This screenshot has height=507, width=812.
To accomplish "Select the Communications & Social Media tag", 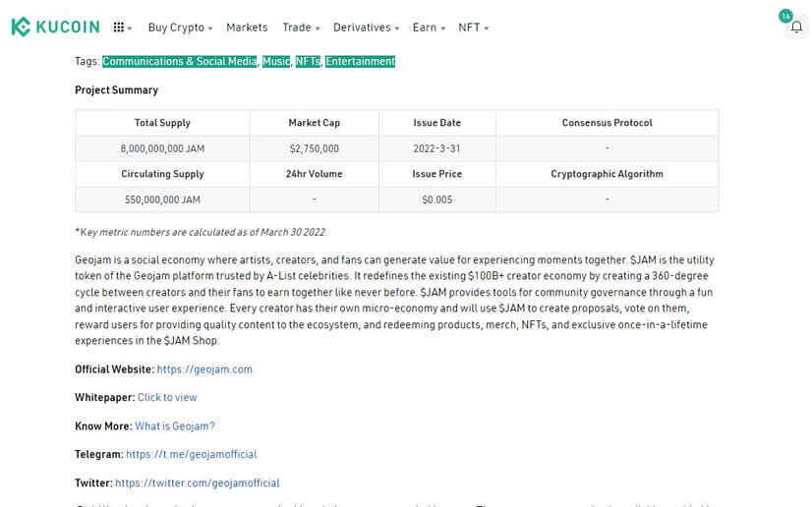I will (x=179, y=62).
